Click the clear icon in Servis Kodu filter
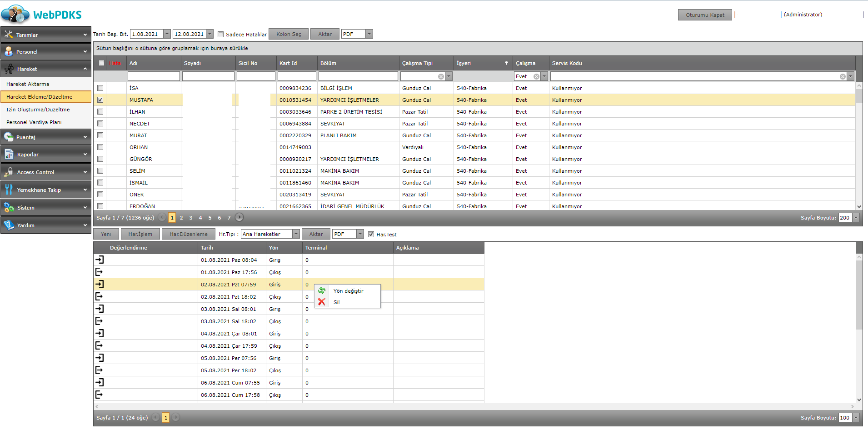The image size is (868, 430). (843, 76)
